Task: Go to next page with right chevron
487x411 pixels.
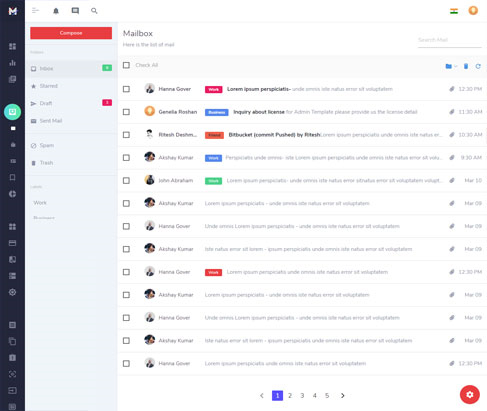Action: (x=343, y=396)
